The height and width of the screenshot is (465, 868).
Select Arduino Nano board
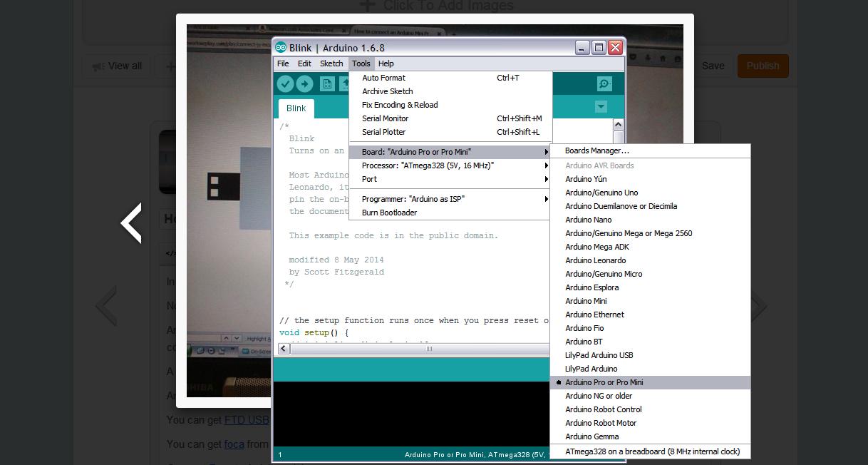(x=650, y=220)
